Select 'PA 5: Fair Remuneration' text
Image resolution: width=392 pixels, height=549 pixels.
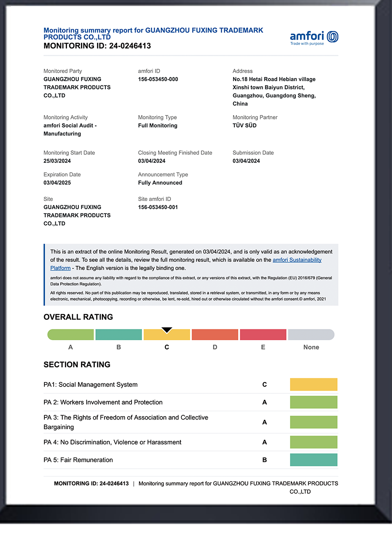coord(78,460)
